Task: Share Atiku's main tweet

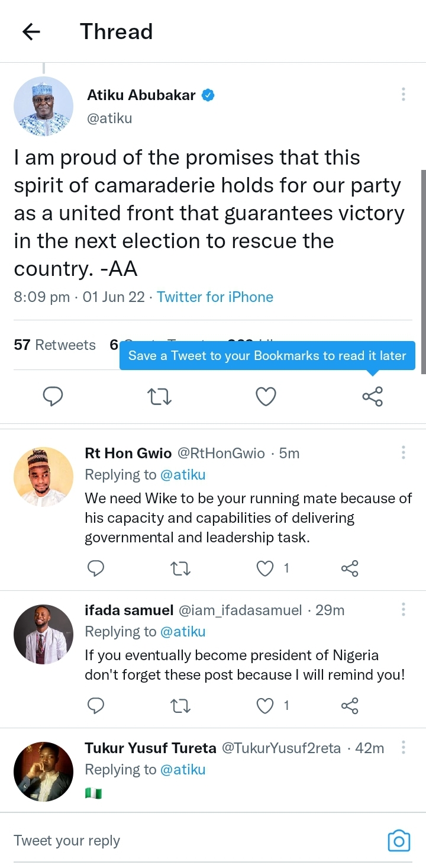Action: (372, 396)
